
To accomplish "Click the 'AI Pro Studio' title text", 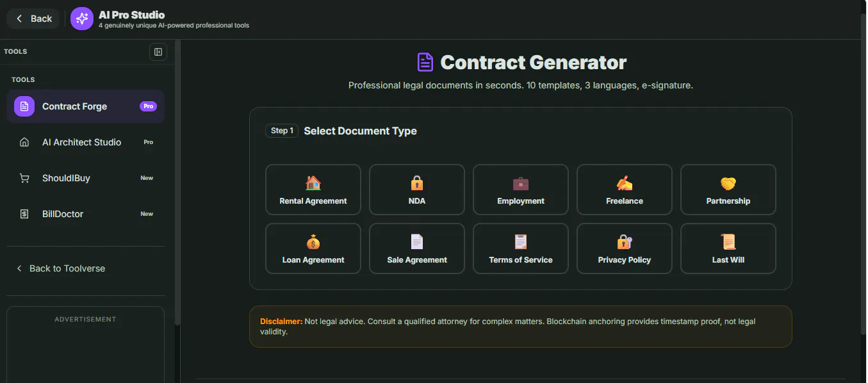I will tap(131, 15).
